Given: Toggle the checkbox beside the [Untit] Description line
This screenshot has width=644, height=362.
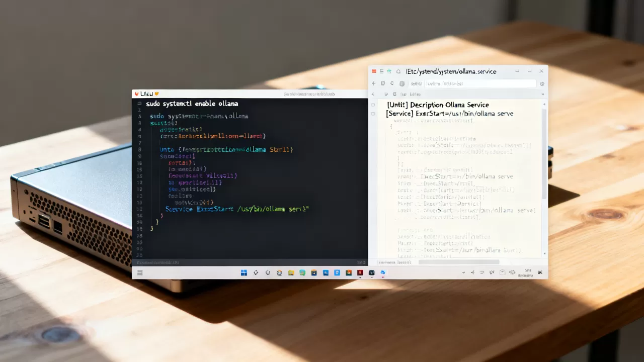Looking at the screenshot, I should [x=373, y=105].
